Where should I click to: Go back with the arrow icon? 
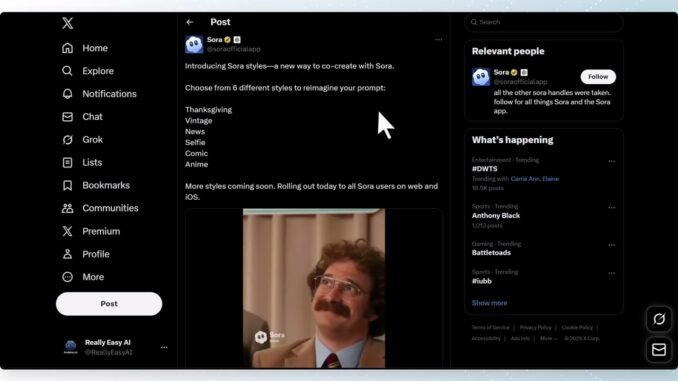coord(190,22)
